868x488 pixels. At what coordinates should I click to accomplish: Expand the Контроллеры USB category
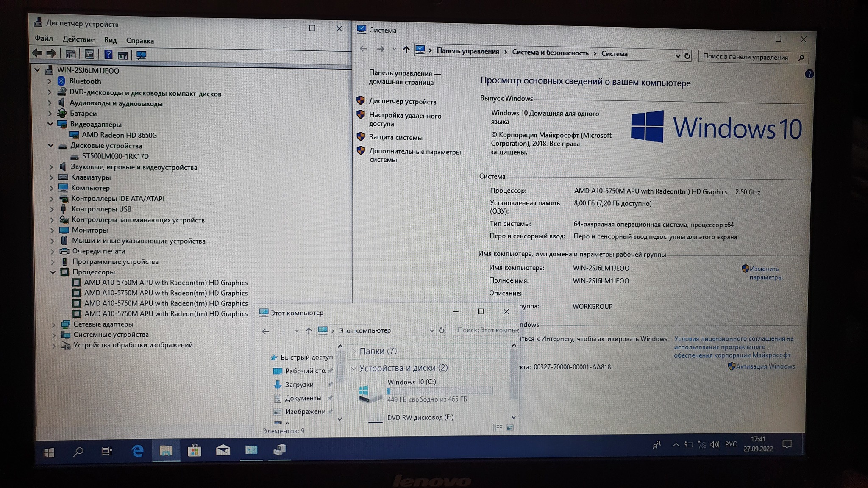coord(52,209)
